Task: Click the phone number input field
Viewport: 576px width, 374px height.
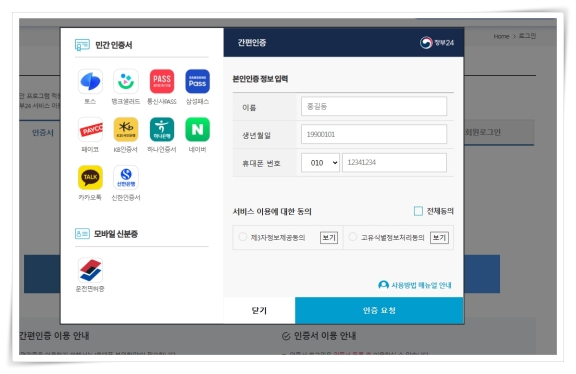Action: tap(395, 162)
